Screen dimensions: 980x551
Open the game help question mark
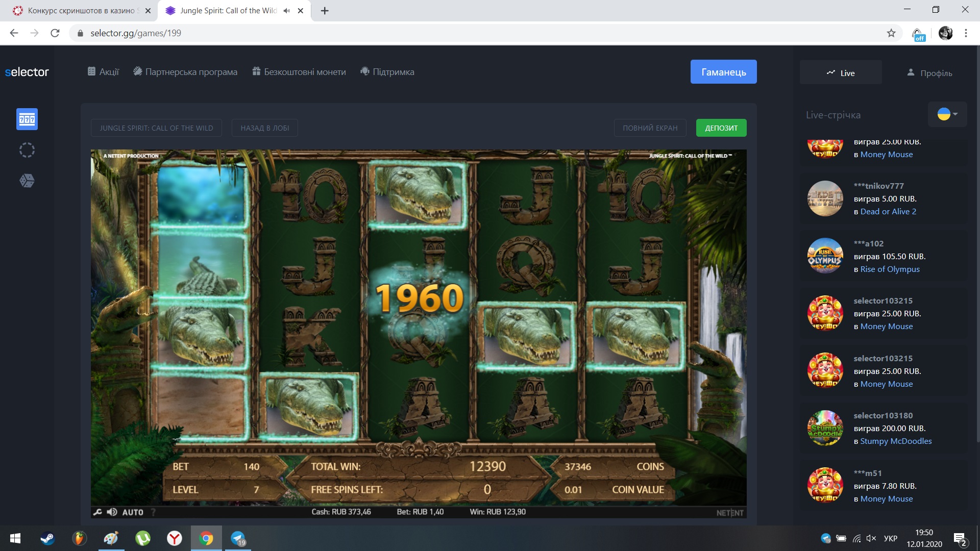pyautogui.click(x=154, y=512)
